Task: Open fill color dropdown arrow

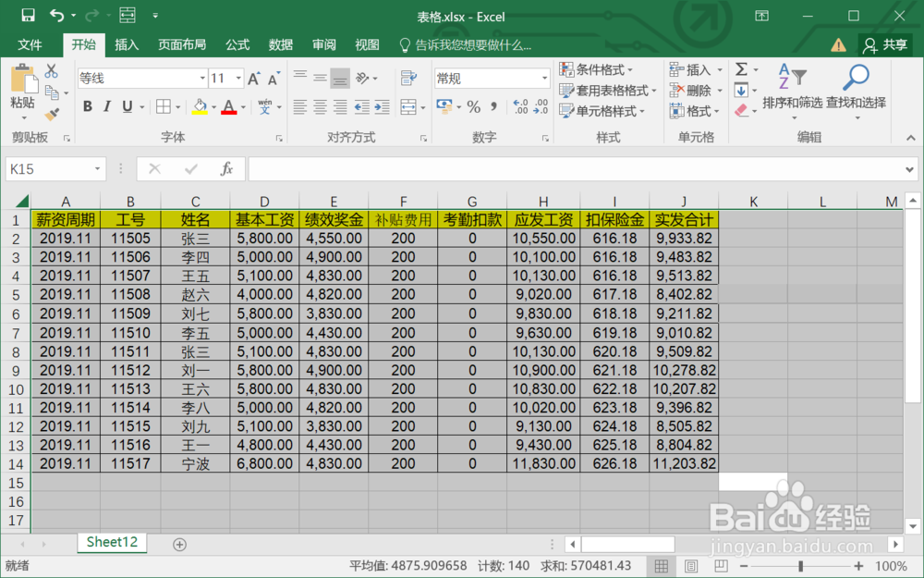Action: tap(214, 107)
